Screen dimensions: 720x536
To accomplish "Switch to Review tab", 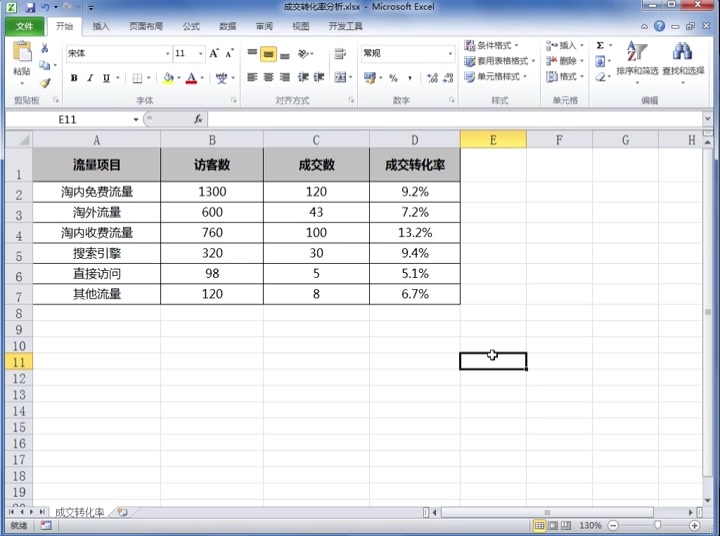I will [x=264, y=26].
